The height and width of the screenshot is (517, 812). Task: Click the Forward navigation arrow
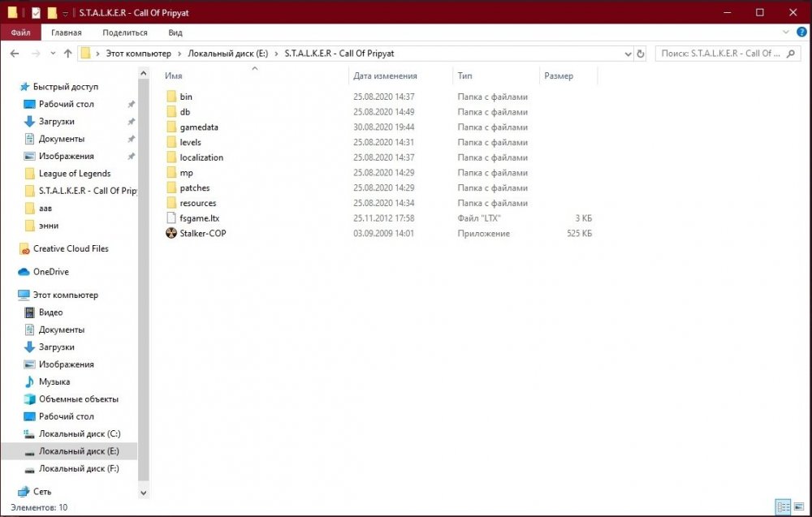coord(35,54)
